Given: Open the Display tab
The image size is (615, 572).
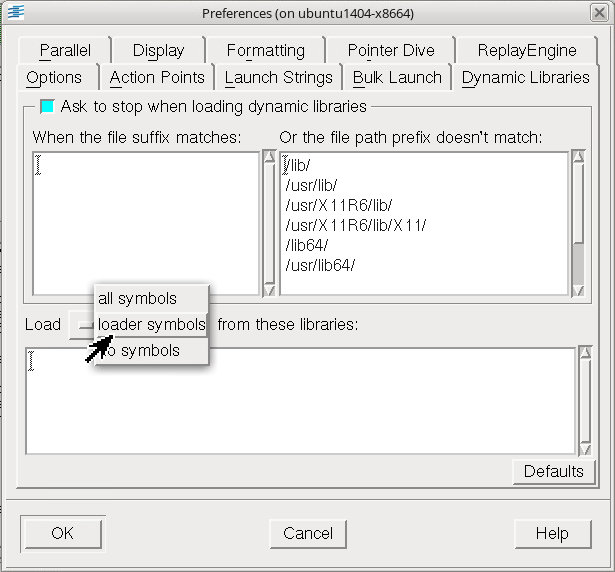Looking at the screenshot, I should pyautogui.click(x=158, y=50).
